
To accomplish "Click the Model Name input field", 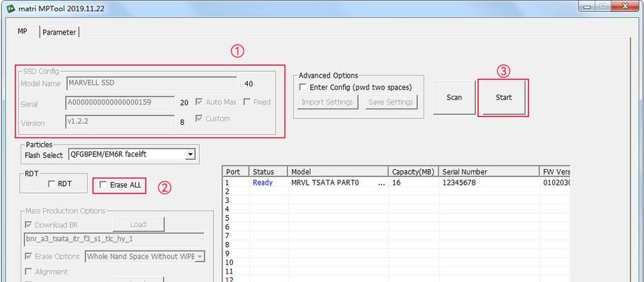I will [x=151, y=83].
